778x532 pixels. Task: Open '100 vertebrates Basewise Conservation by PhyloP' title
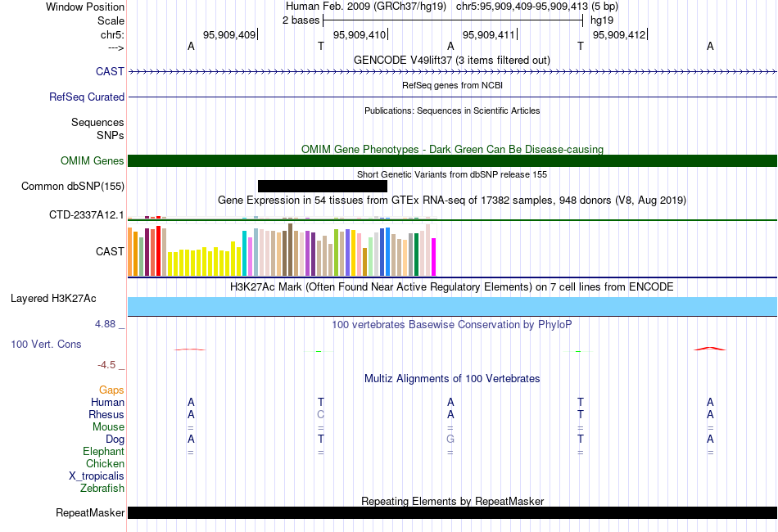452,325
